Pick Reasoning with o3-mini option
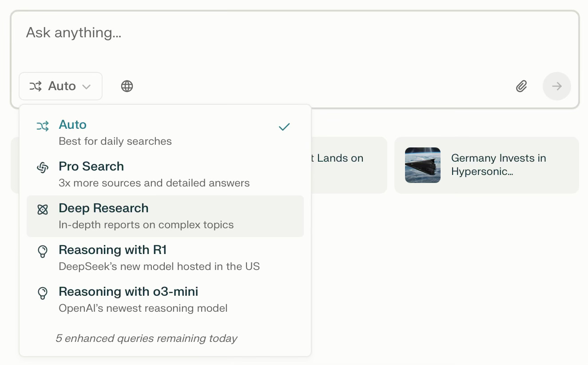The height and width of the screenshot is (365, 588). coord(128,292)
